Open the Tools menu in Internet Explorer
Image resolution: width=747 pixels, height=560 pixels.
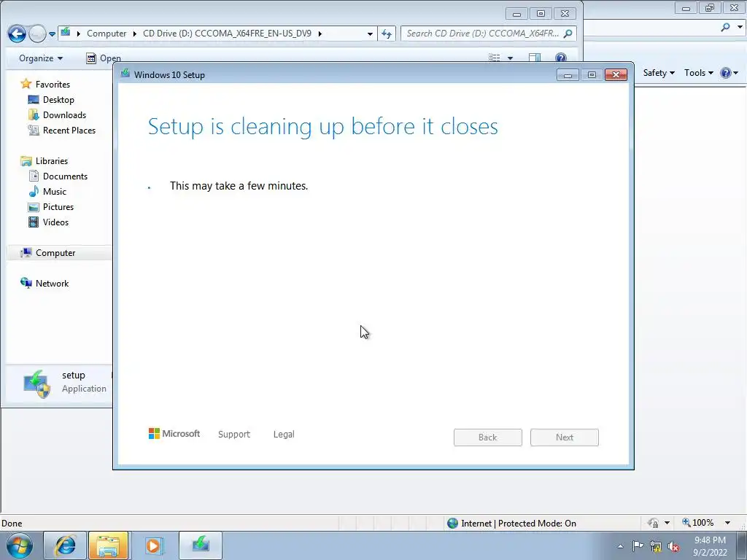(698, 73)
